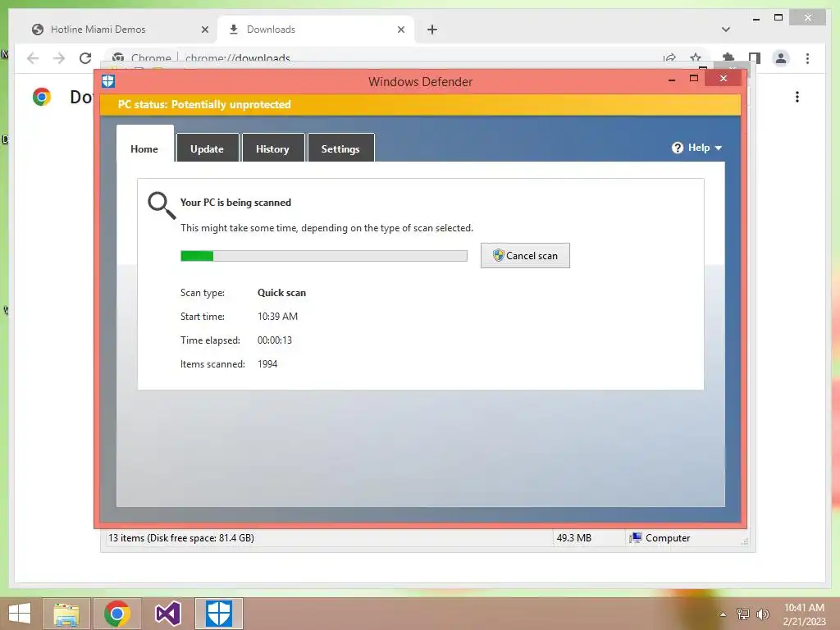Open the Chrome profile avatar

coord(781,58)
